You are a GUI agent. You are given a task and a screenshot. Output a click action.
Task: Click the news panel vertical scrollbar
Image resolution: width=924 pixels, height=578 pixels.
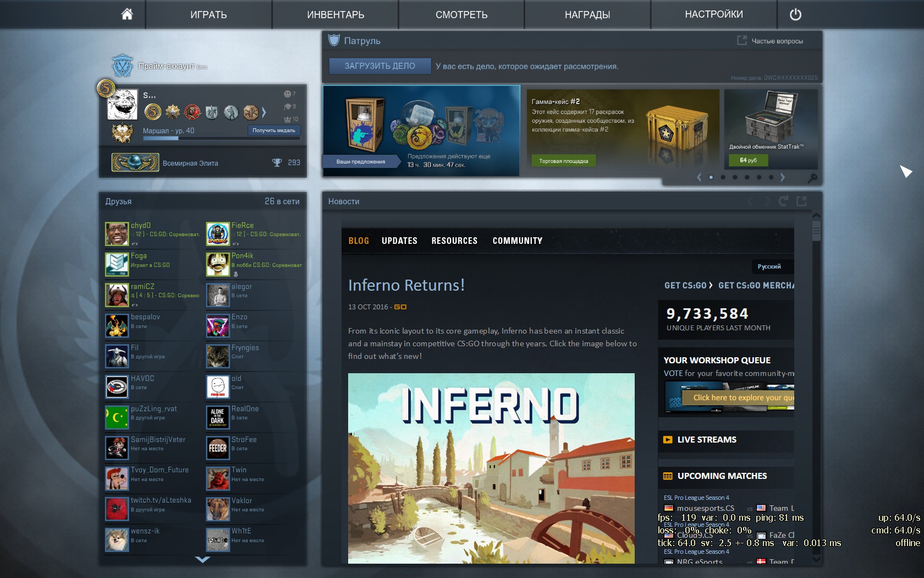(816, 388)
